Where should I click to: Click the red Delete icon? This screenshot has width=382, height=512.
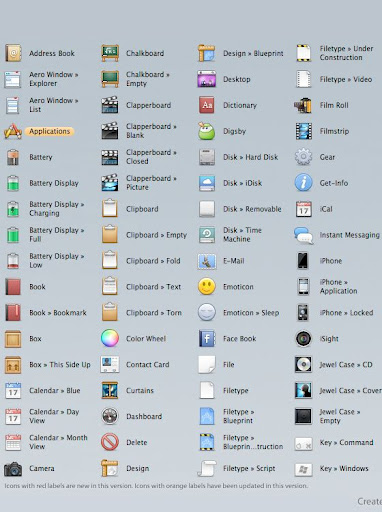110,442
